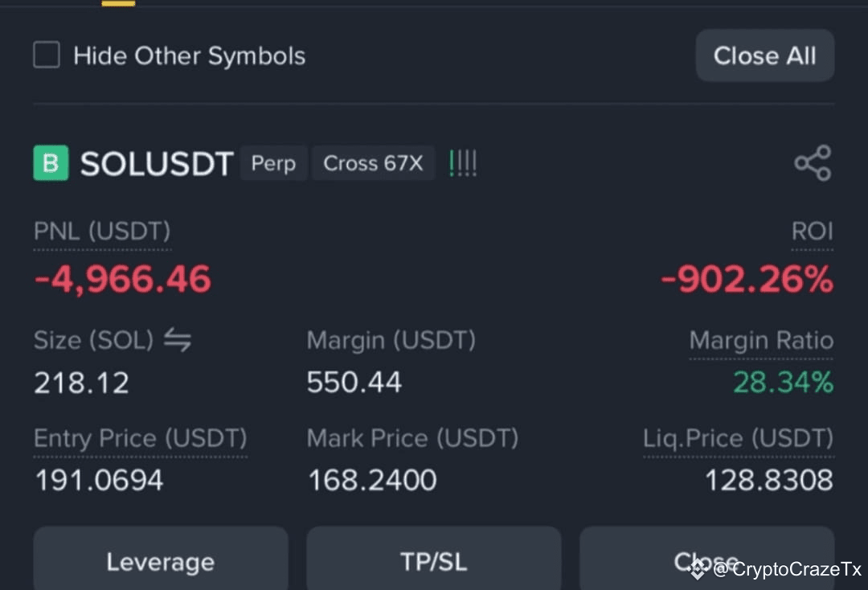Viewport: 868px width, 590px height.
Task: Show Margin Ratio explanation label
Action: point(761,340)
